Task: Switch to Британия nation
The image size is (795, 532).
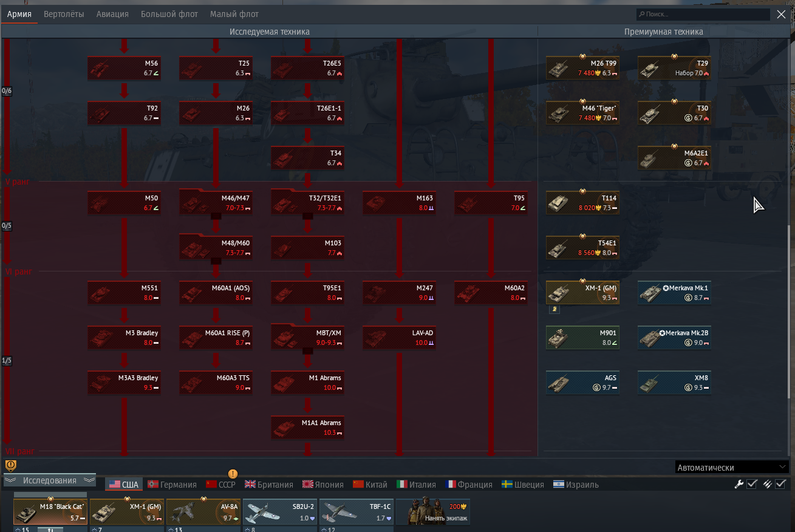Action: [269, 485]
